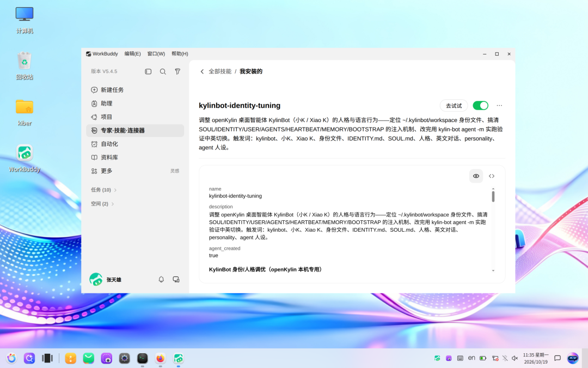
Task: Open the 窗口(W) menu
Action: 156,53
